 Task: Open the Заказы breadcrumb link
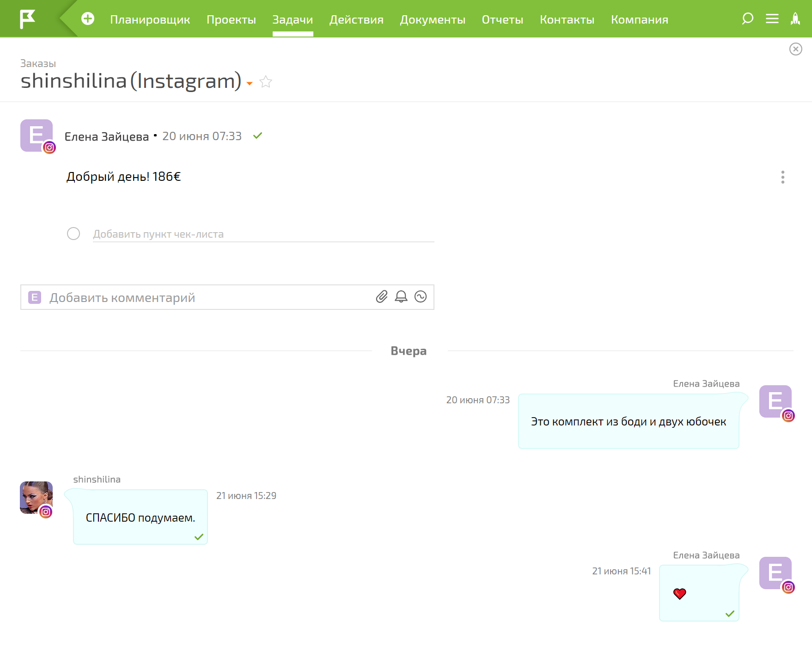(x=38, y=63)
